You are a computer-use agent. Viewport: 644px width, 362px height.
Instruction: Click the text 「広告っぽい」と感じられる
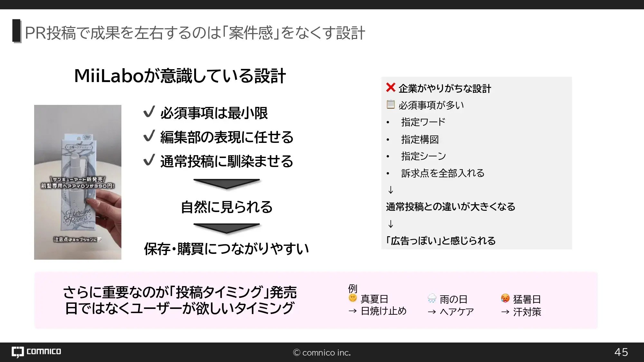tap(440, 241)
